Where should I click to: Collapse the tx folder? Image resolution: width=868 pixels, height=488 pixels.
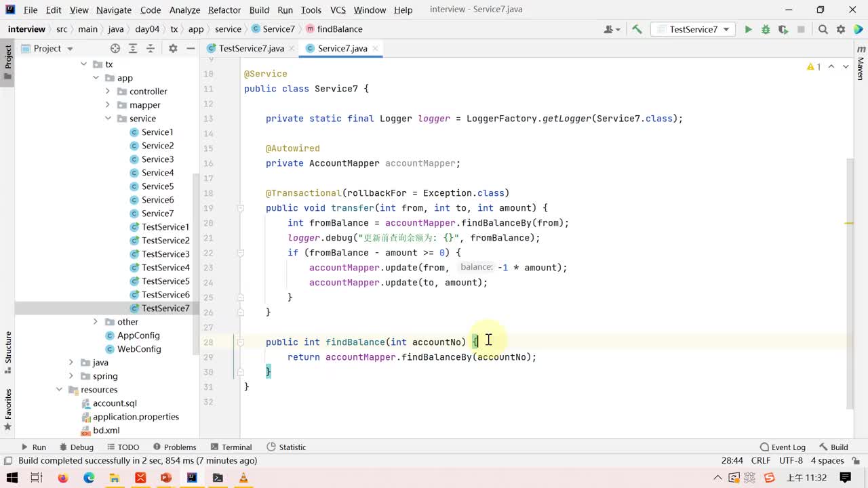(84, 64)
